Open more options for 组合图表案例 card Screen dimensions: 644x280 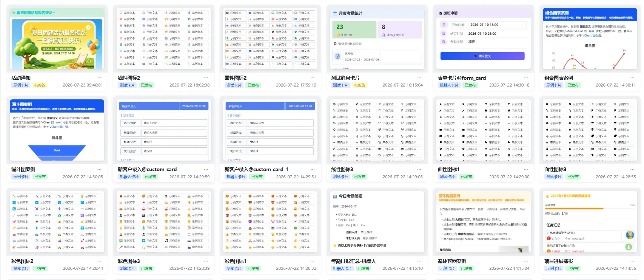(632, 78)
